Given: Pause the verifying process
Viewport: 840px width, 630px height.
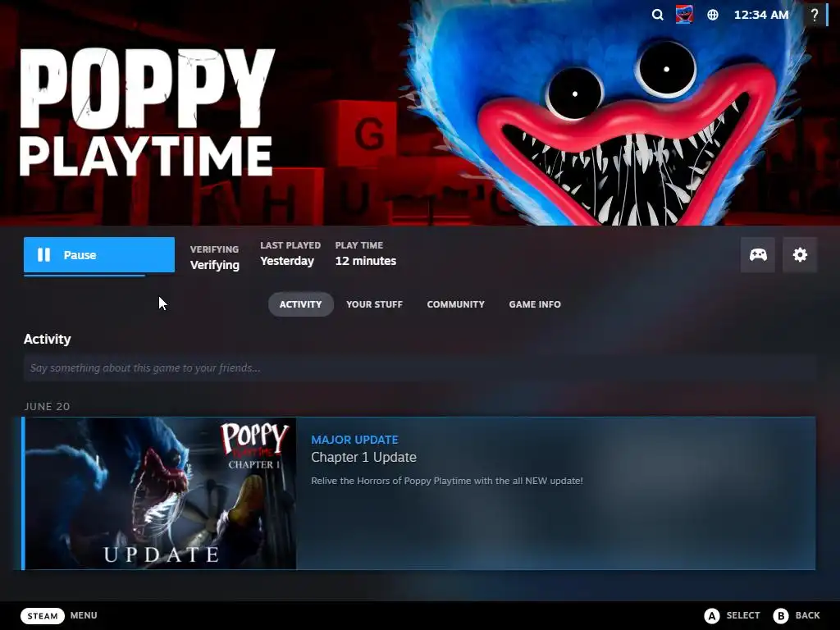Looking at the screenshot, I should [99, 254].
